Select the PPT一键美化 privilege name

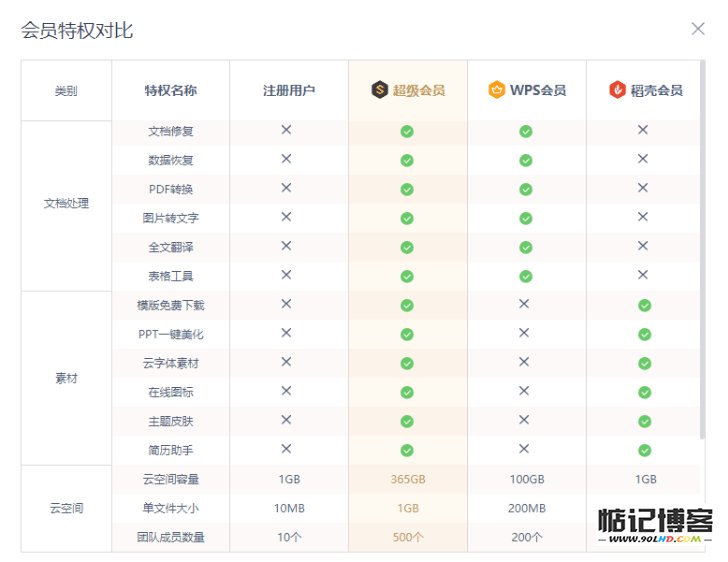pyautogui.click(x=170, y=334)
